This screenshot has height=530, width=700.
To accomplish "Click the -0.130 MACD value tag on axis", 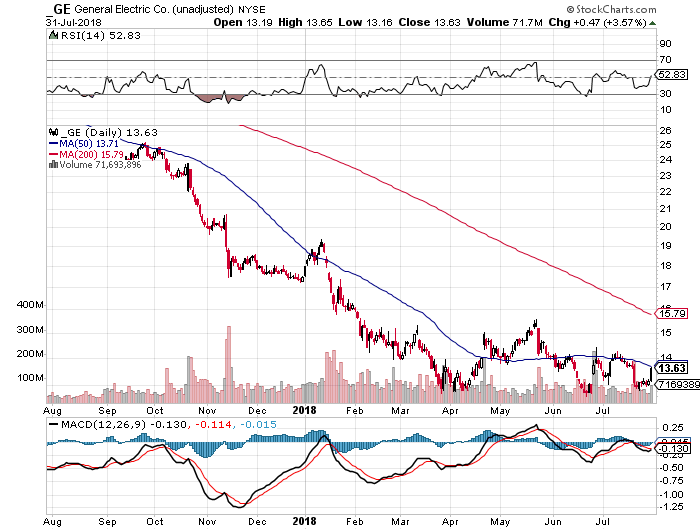I will pyautogui.click(x=672, y=449).
